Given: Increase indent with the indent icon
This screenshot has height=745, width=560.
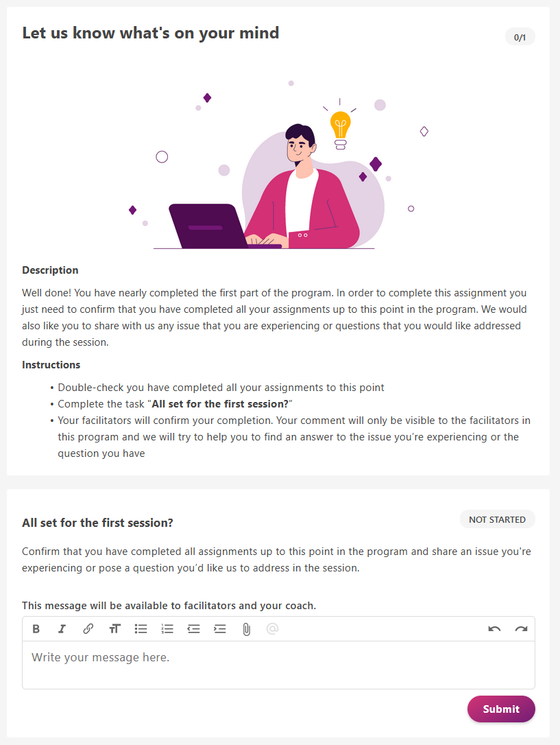Looking at the screenshot, I should pyautogui.click(x=220, y=629).
